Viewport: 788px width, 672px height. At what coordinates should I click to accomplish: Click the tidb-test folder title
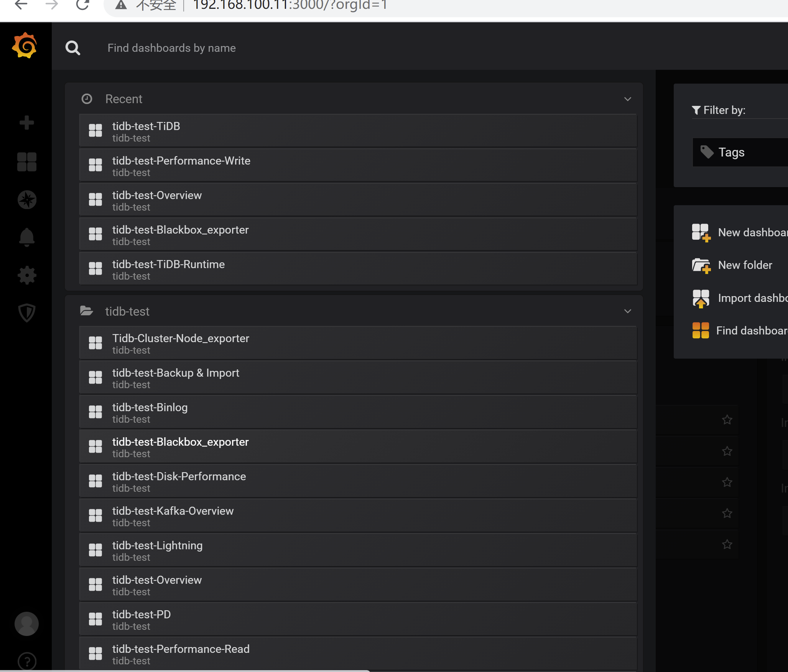click(x=127, y=311)
